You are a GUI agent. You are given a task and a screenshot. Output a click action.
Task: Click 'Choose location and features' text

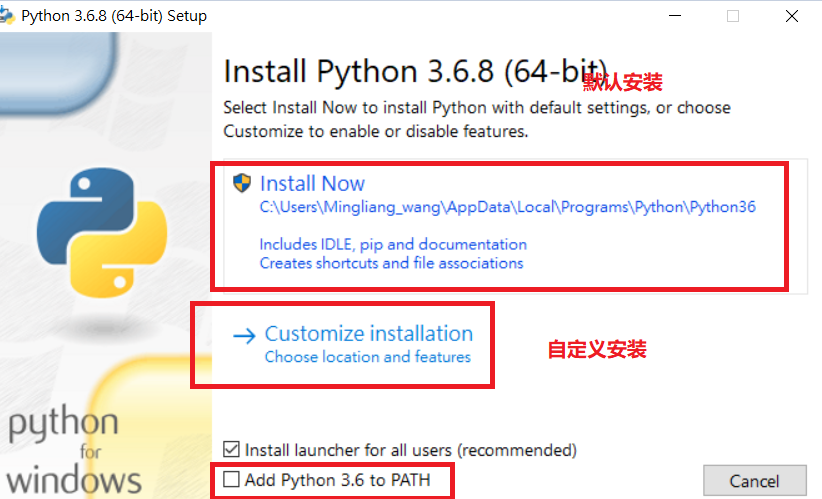click(367, 357)
